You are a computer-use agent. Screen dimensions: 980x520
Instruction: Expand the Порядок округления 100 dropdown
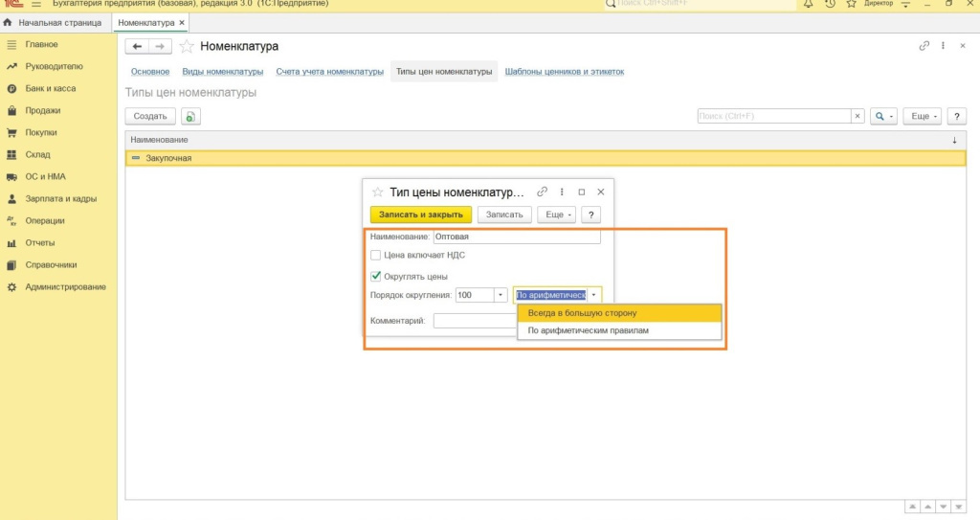coord(501,295)
